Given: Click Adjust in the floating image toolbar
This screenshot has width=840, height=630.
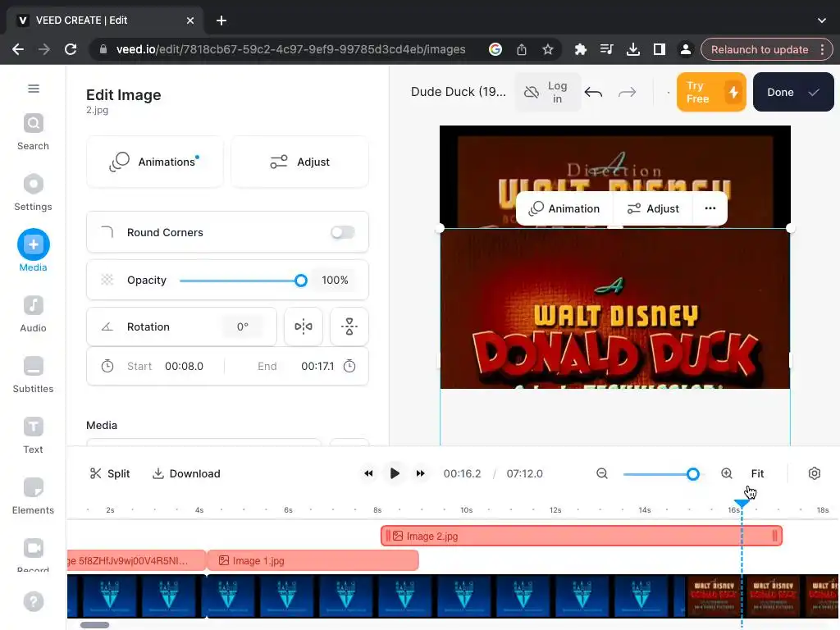Looking at the screenshot, I should pyautogui.click(x=653, y=208).
